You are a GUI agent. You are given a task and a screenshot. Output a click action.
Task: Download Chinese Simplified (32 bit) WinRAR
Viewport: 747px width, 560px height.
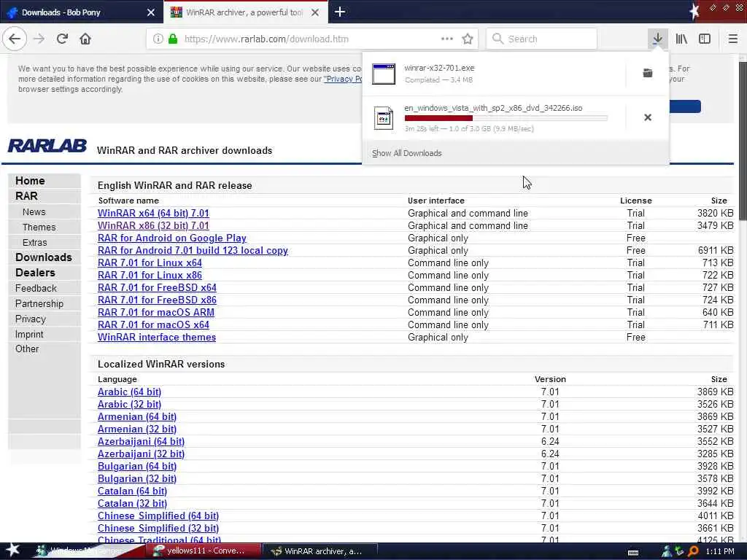point(158,528)
